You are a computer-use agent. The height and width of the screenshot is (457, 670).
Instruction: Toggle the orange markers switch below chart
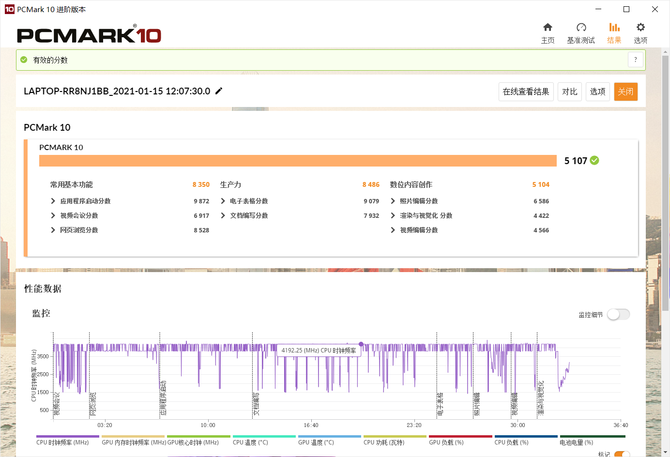pos(622,454)
